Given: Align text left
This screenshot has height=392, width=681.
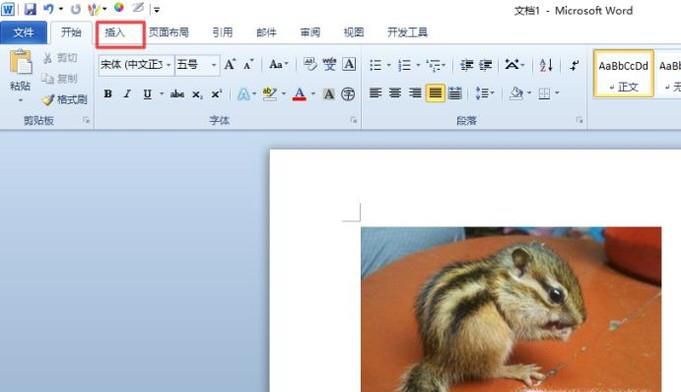Looking at the screenshot, I should (x=375, y=93).
